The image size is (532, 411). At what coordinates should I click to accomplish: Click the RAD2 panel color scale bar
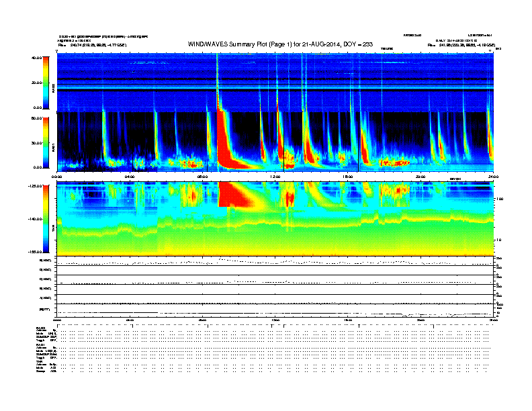(x=46, y=83)
